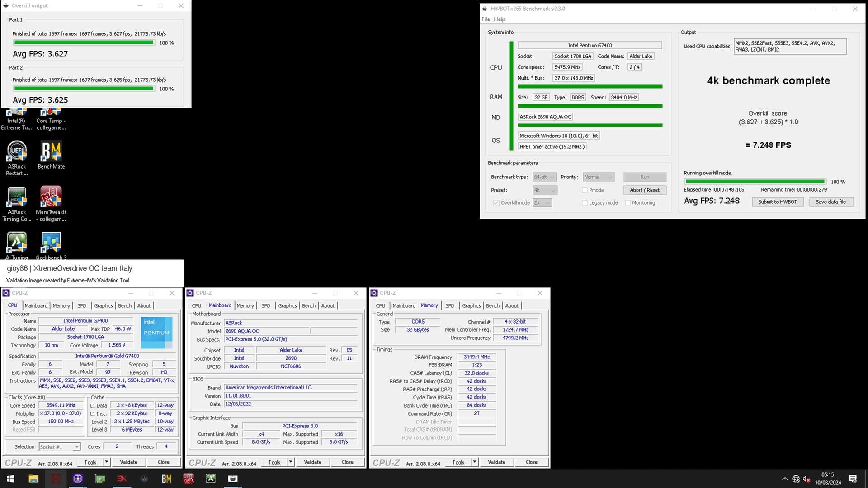Open File Explorer from the taskbar

(x=33, y=479)
